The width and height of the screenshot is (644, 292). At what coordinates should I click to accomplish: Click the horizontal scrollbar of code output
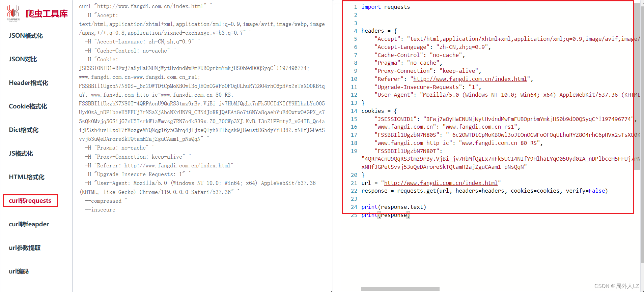click(x=400, y=289)
